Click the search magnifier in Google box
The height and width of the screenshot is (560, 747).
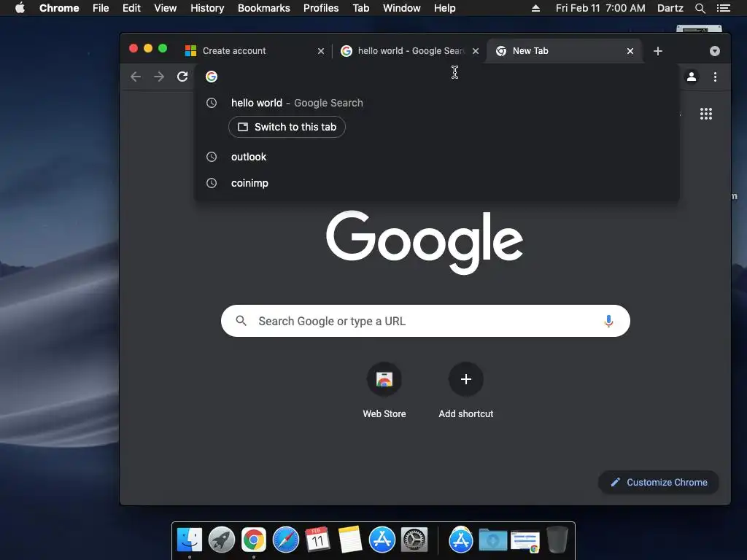point(241,321)
